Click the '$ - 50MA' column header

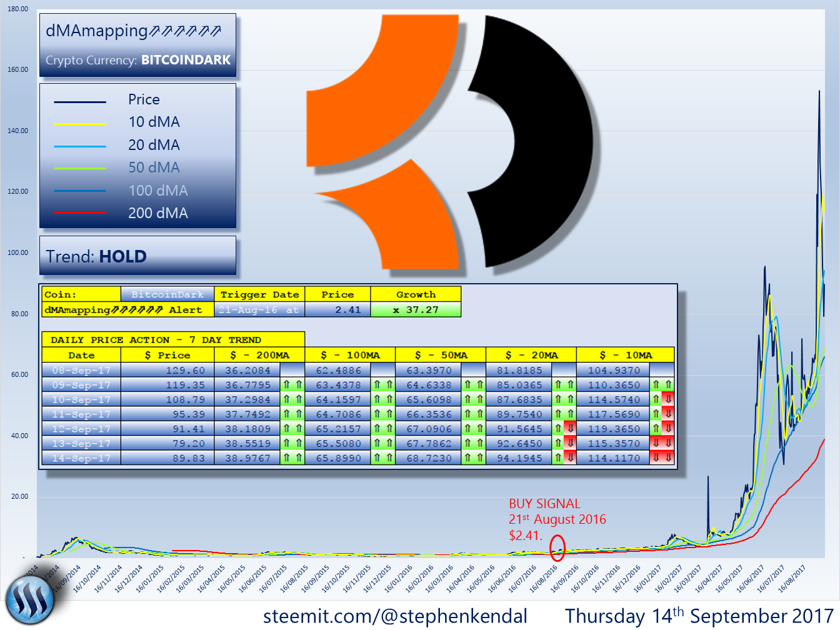tap(441, 355)
